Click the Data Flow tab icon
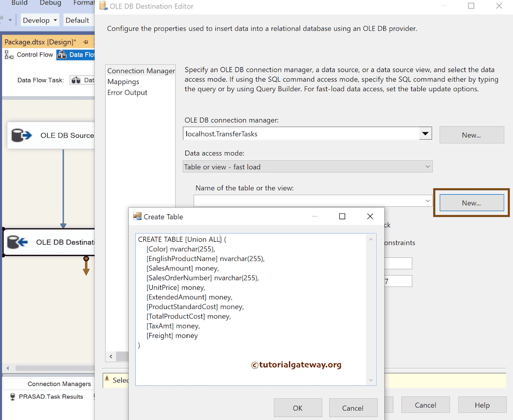The height and width of the screenshot is (420, 513). click(62, 55)
